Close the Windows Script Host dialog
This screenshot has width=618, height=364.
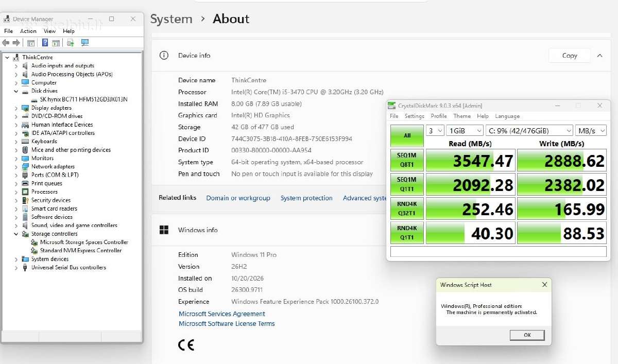pyautogui.click(x=544, y=285)
